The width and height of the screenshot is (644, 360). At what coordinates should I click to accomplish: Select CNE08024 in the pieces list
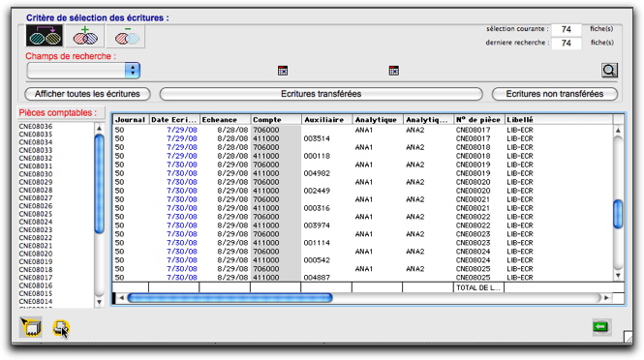pos(36,222)
